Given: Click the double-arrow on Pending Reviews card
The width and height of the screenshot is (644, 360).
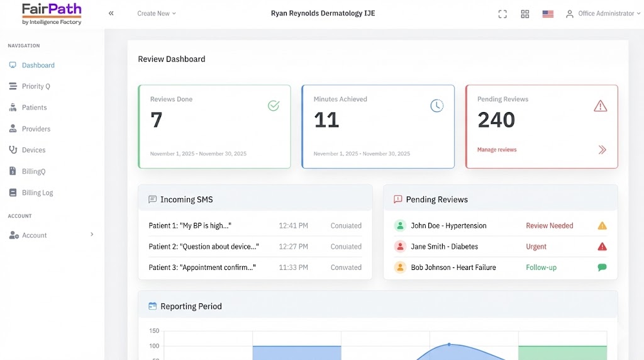Looking at the screenshot, I should [602, 150].
